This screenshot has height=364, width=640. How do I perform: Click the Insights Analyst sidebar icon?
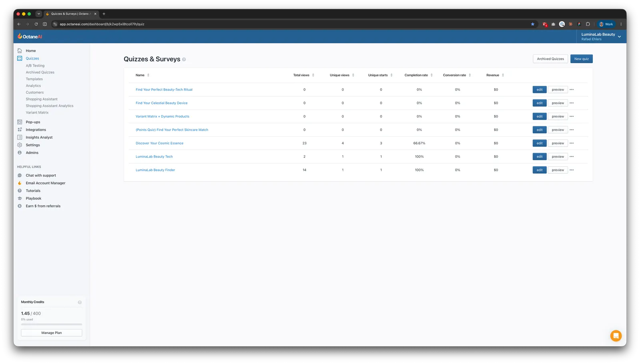[x=20, y=137]
